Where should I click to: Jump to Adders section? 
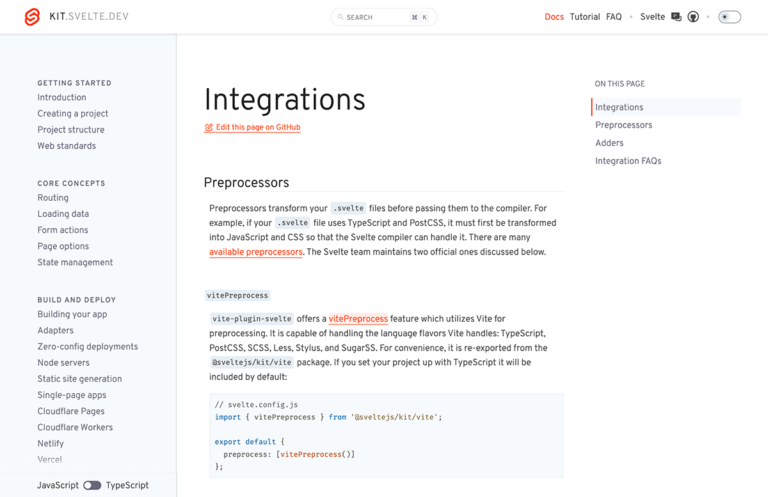(609, 143)
